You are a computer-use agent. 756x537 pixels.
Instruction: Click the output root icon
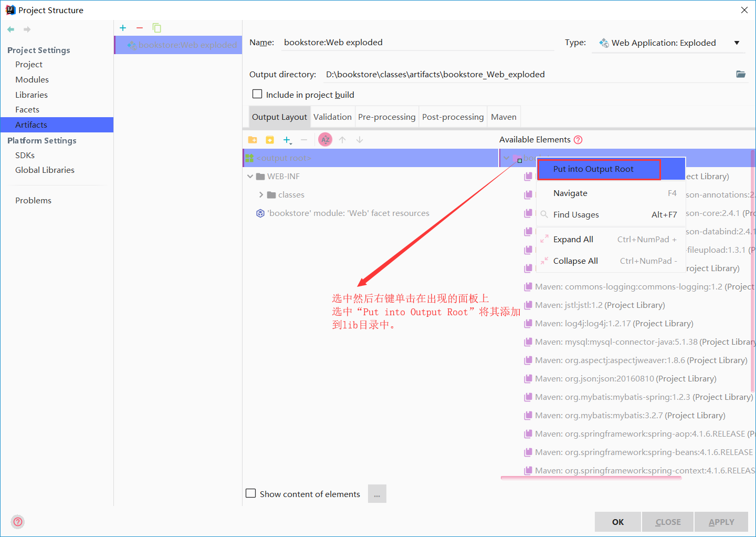coord(250,158)
